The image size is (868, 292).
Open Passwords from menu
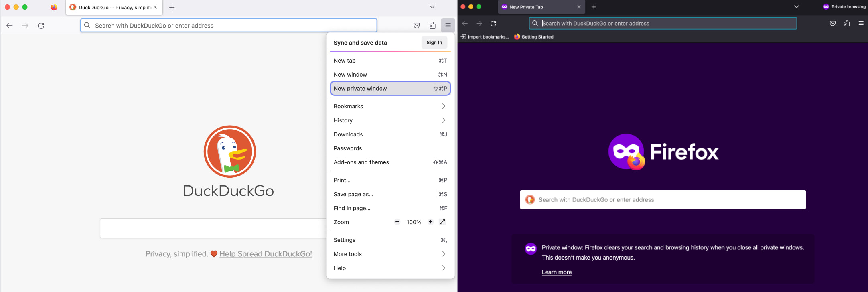click(390, 148)
